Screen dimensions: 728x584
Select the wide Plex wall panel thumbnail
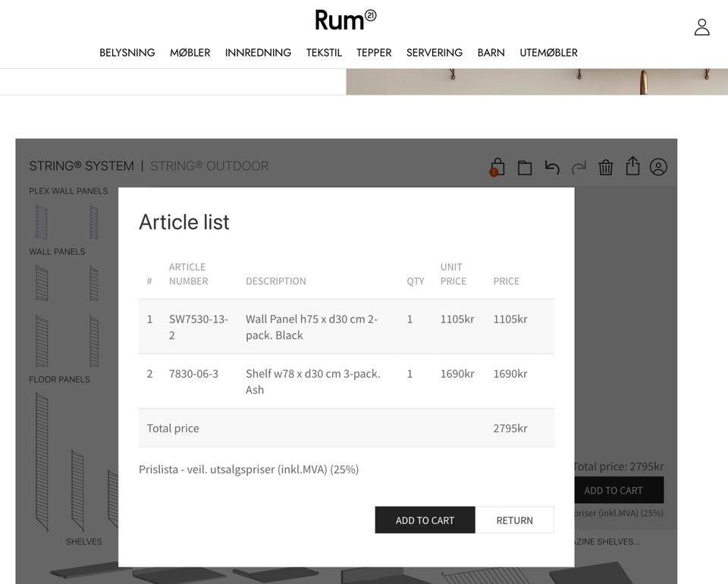point(42,222)
